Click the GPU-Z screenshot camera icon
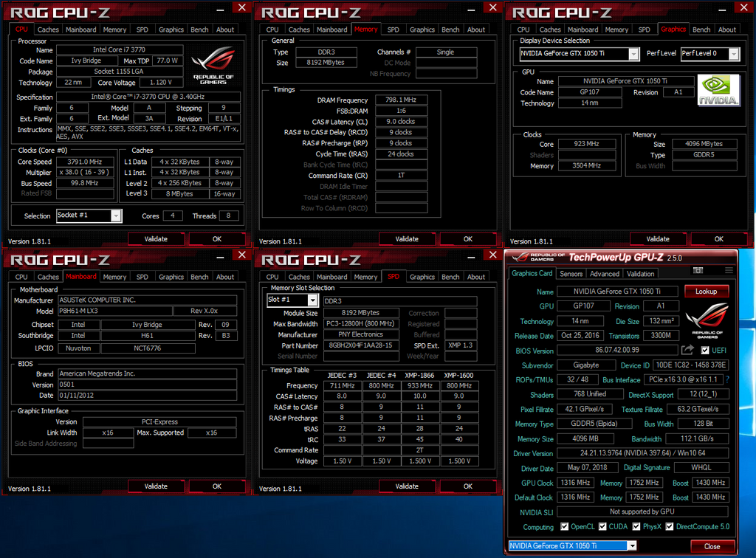Image resolution: width=756 pixels, height=558 pixels. pyautogui.click(x=698, y=271)
